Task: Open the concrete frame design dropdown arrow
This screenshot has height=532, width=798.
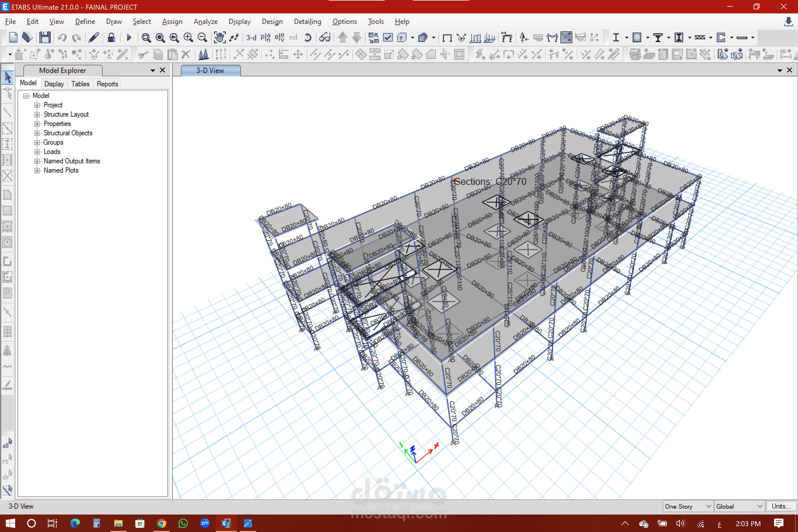Action: coord(647,38)
